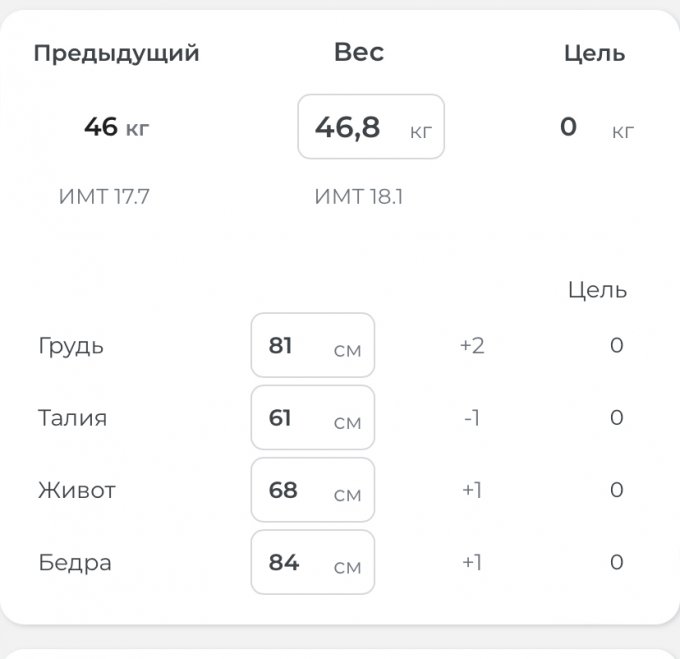This screenshot has height=659, width=680.
Task: Click the weight input showing 46,8 кг
Action: [370, 127]
